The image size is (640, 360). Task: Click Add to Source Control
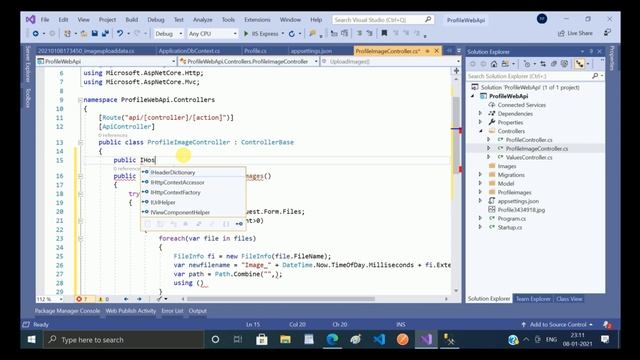[x=558, y=324]
